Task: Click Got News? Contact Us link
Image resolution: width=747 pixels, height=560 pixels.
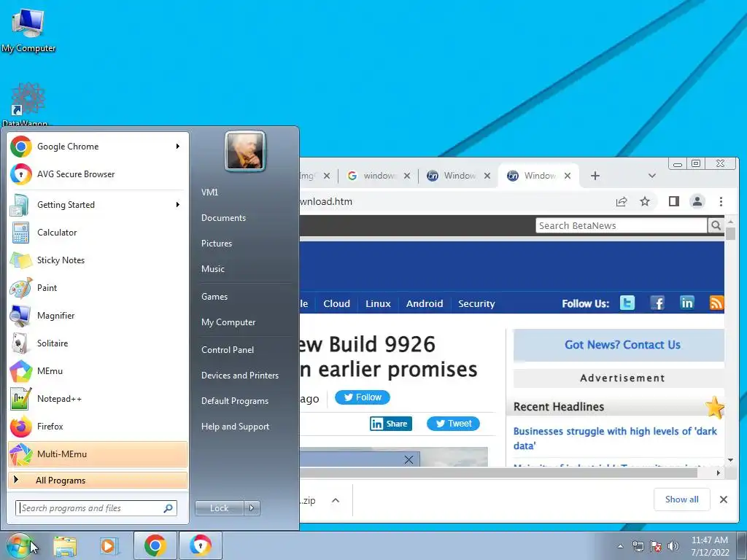Action: point(622,345)
